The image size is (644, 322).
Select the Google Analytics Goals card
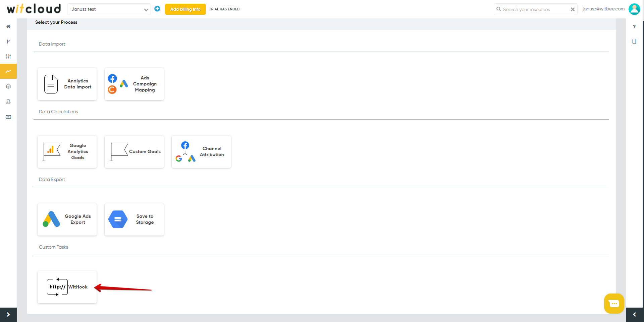click(x=67, y=152)
